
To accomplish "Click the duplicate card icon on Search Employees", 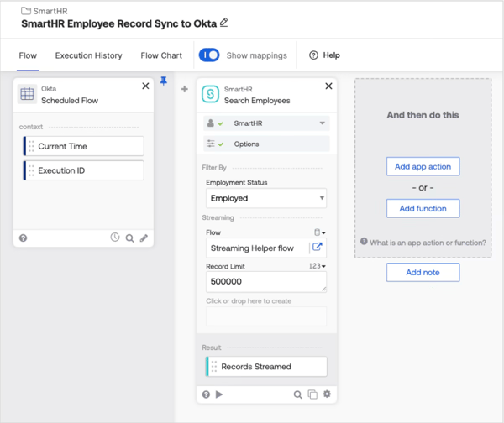I will 312,394.
